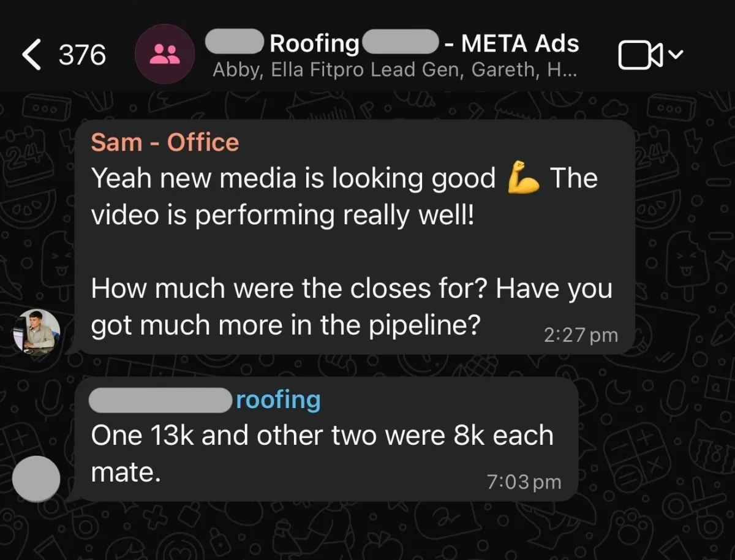Image resolution: width=735 pixels, height=560 pixels.
Task: Open the pink group avatar icon
Action: tap(165, 54)
